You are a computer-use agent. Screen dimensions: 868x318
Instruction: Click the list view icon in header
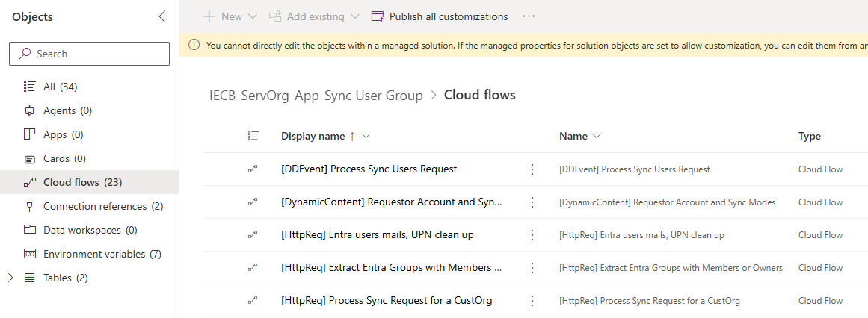click(x=253, y=136)
